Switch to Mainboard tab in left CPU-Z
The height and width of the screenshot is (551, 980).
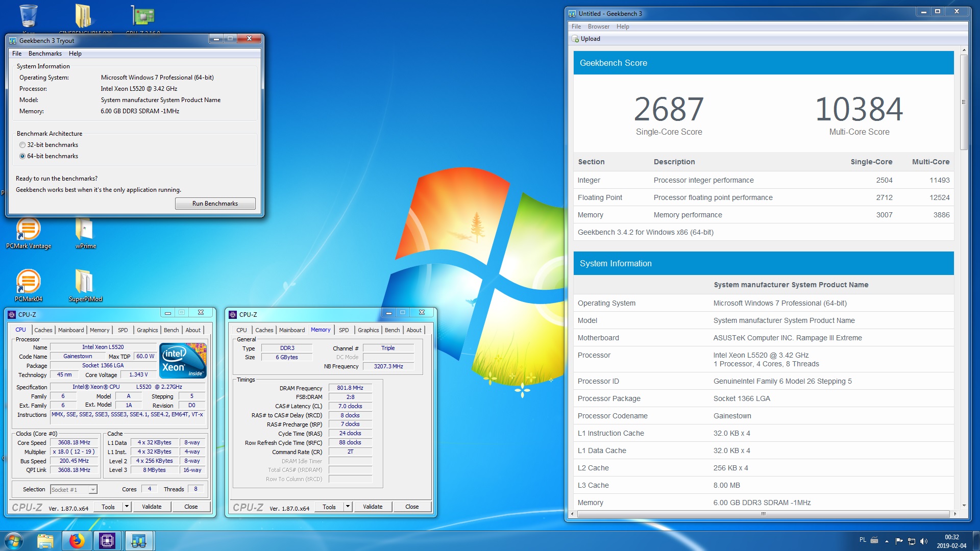click(x=71, y=330)
